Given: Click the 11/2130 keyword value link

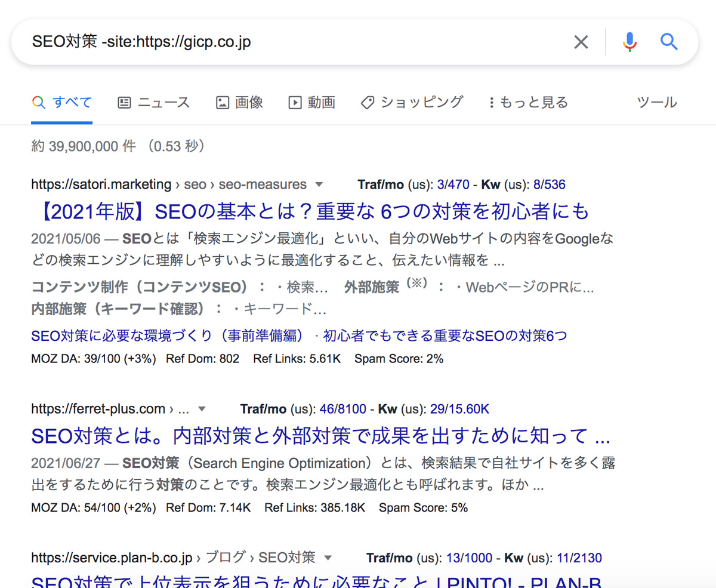Looking at the screenshot, I should click(x=579, y=558).
